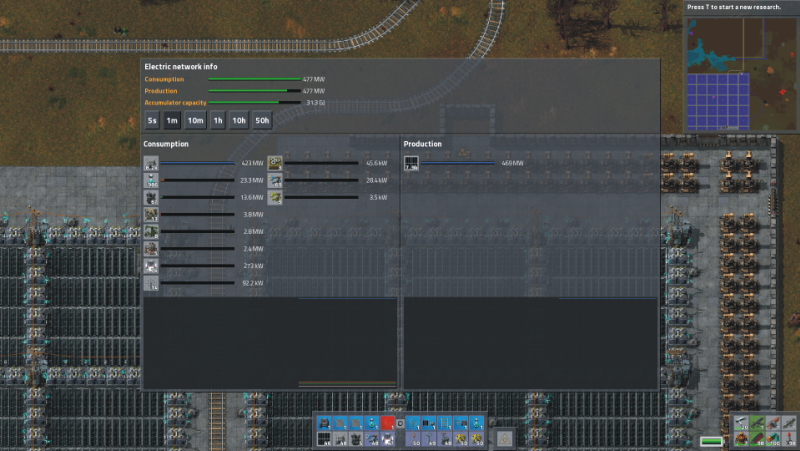Select the 1h time range

[218, 120]
